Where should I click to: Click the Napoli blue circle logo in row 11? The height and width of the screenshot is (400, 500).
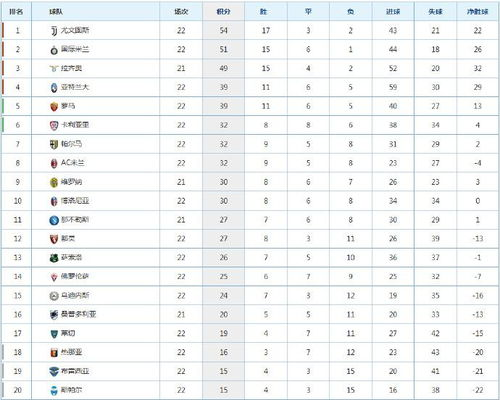coord(54,220)
